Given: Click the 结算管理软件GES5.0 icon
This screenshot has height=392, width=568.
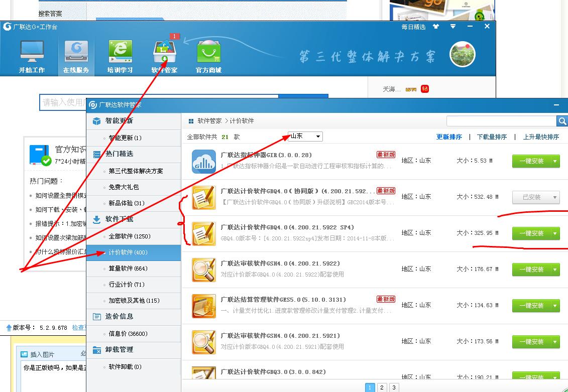Looking at the screenshot, I should pyautogui.click(x=204, y=306).
